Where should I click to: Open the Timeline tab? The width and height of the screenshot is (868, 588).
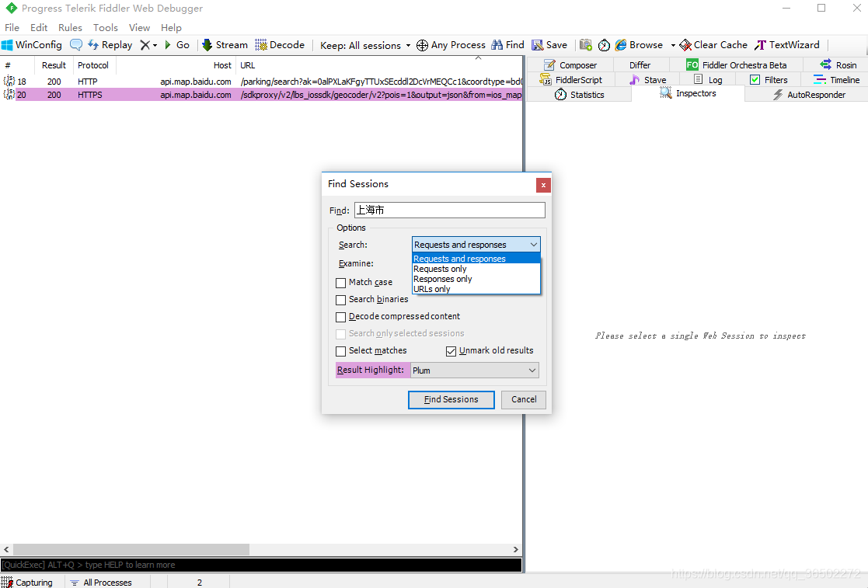click(836, 80)
